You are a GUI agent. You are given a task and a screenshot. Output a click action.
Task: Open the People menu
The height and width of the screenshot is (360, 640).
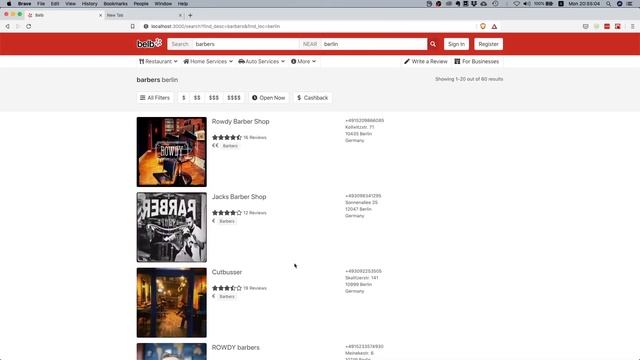[141, 4]
